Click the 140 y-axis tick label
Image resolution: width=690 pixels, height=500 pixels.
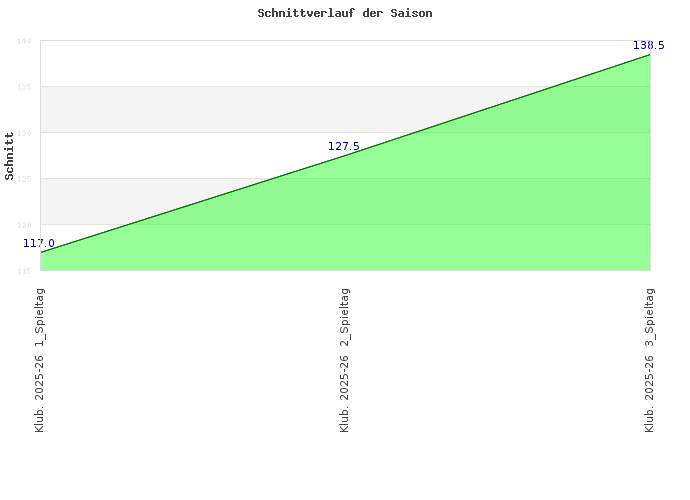point(23,41)
